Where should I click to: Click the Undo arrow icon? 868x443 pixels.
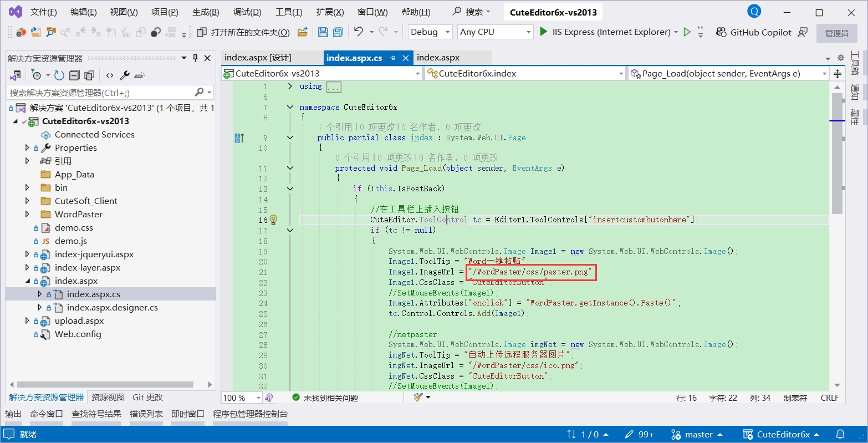pos(359,32)
